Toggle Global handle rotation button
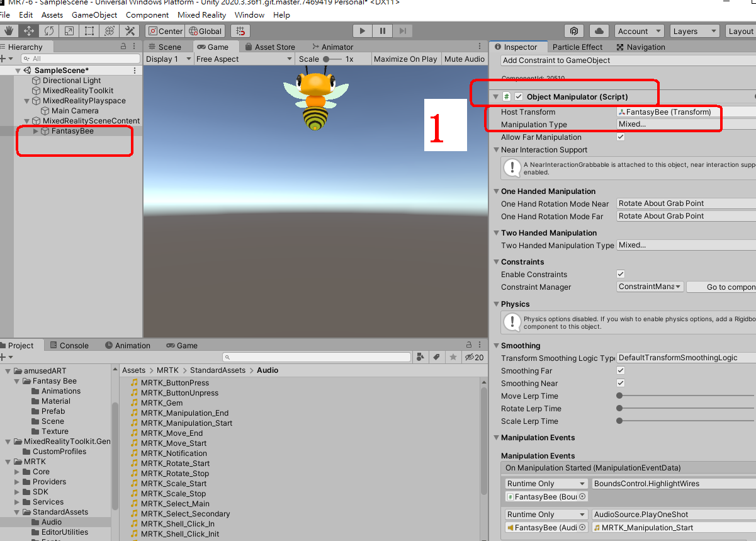 pyautogui.click(x=206, y=31)
